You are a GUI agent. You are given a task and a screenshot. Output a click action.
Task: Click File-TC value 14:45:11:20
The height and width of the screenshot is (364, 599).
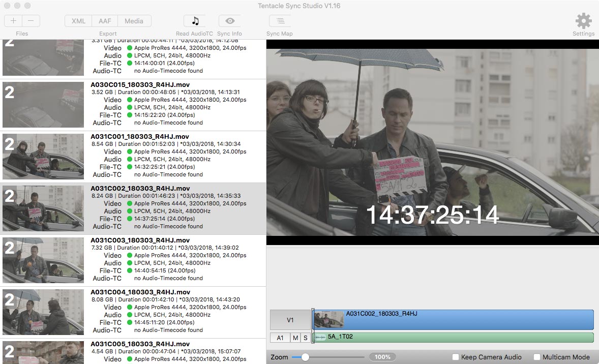point(164,323)
